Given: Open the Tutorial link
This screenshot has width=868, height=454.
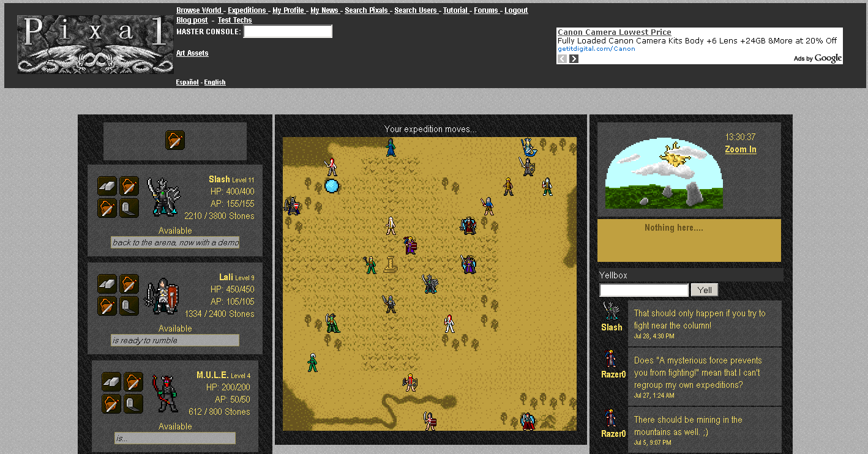Looking at the screenshot, I should pyautogui.click(x=455, y=10).
